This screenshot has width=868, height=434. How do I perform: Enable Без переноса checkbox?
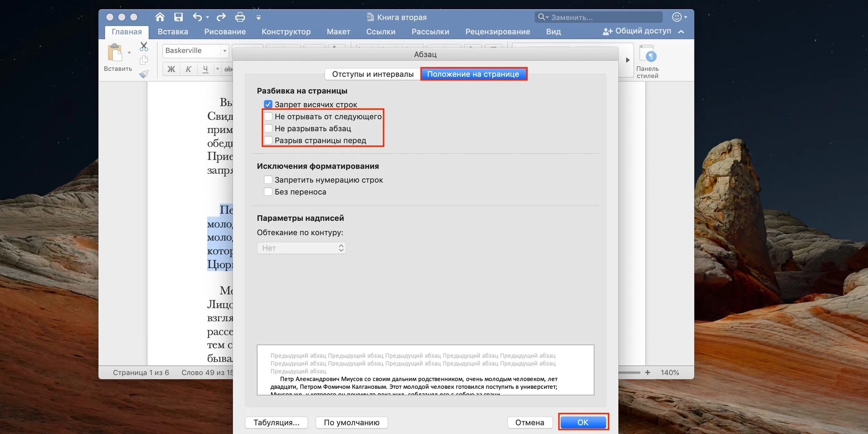click(268, 192)
